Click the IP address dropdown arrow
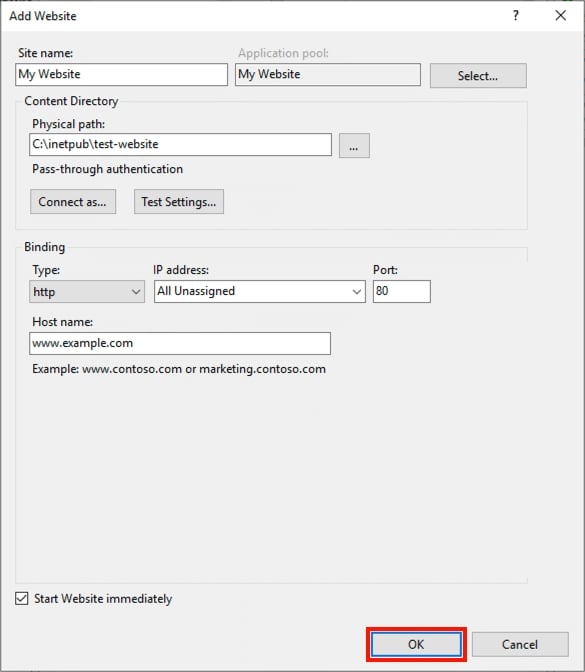Viewport: 585px width, 672px height. click(x=356, y=292)
